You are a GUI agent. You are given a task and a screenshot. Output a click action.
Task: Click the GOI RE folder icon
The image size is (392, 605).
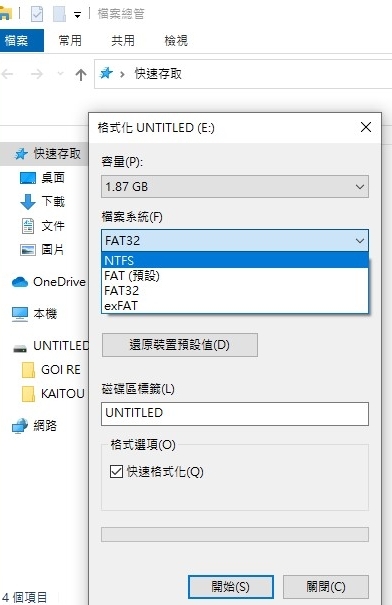(28, 370)
